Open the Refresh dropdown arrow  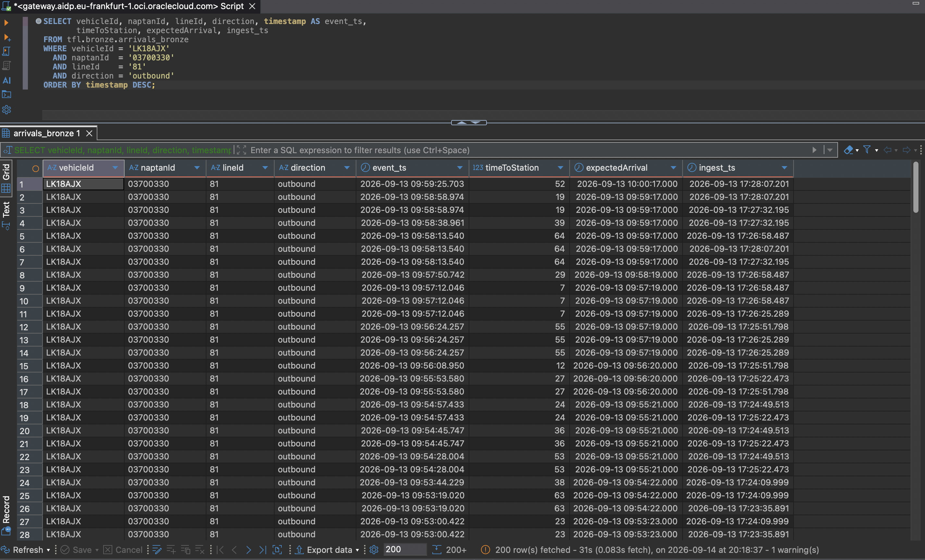pos(48,551)
